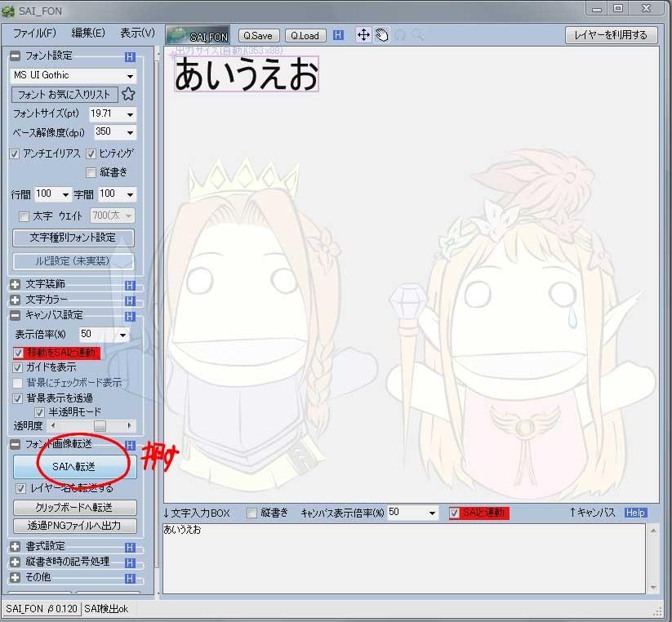Open the 表示(V) menu

137,33
